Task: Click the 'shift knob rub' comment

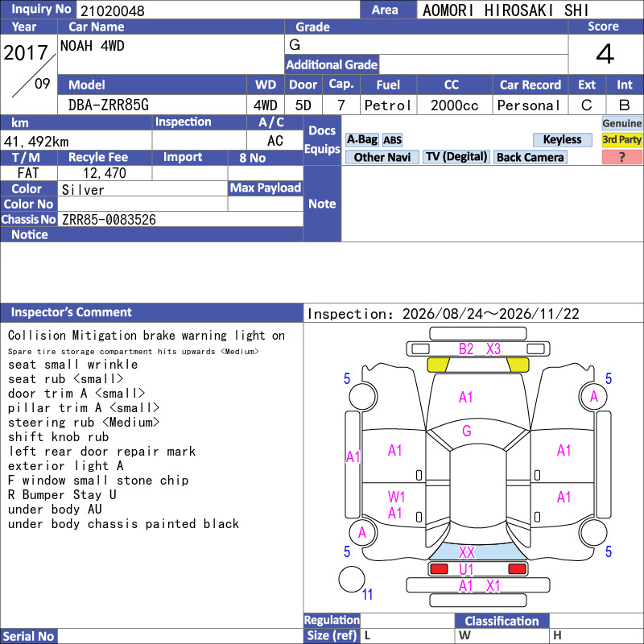Action: pyautogui.click(x=58, y=436)
